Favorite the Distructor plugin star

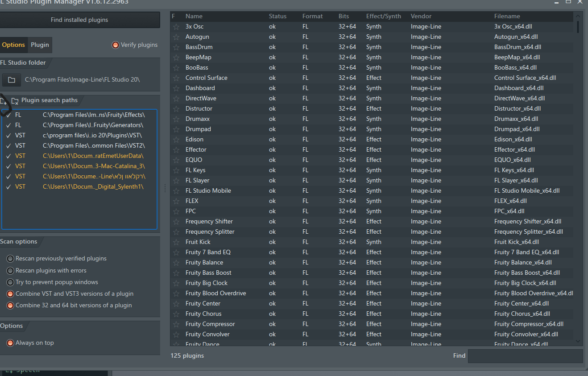point(176,109)
